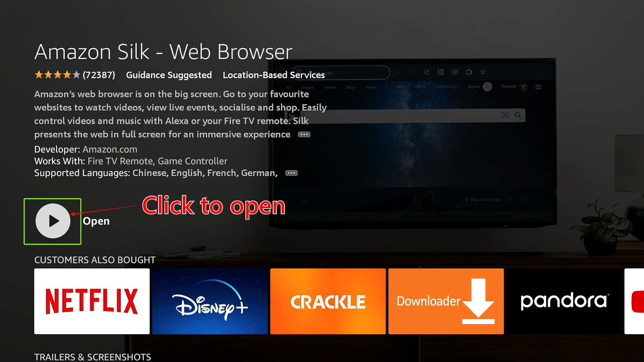
Task: Select the Open label
Action: point(96,221)
